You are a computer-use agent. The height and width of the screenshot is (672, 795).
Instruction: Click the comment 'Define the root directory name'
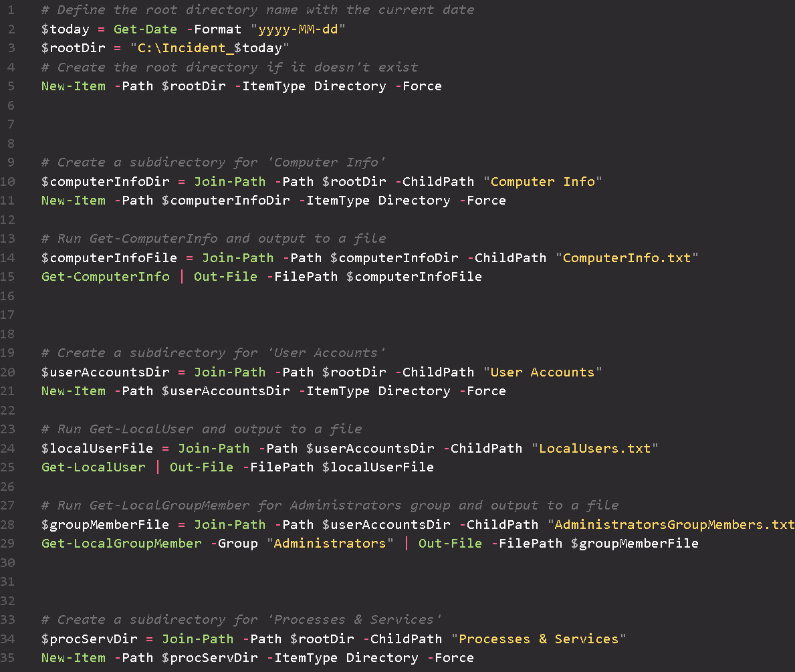(x=258, y=10)
